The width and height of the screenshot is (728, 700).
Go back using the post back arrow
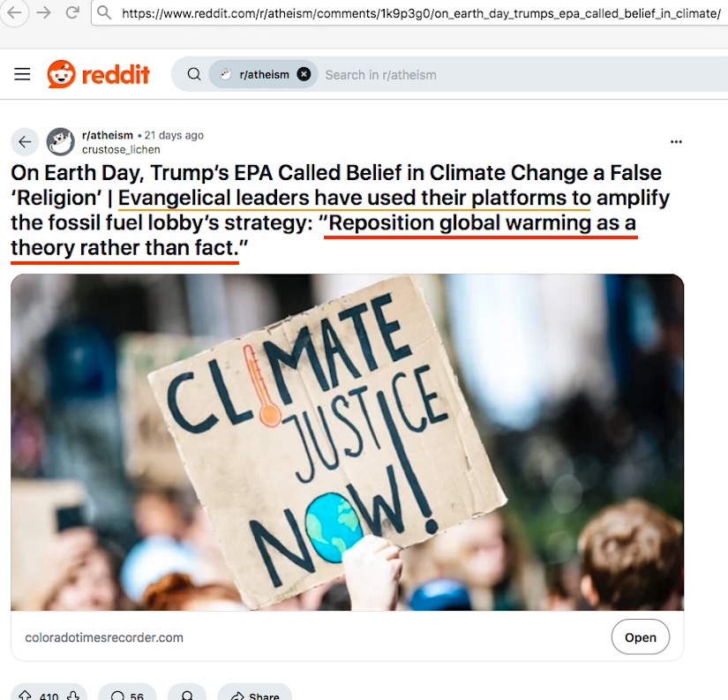point(25,141)
